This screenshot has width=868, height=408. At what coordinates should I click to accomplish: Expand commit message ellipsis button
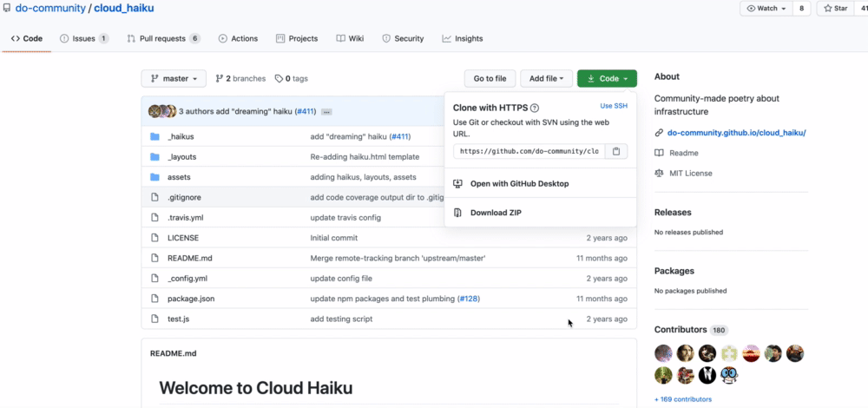coord(326,112)
